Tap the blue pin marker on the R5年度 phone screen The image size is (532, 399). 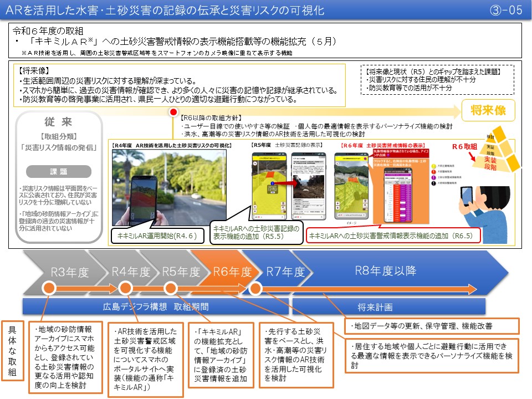coord(272,183)
